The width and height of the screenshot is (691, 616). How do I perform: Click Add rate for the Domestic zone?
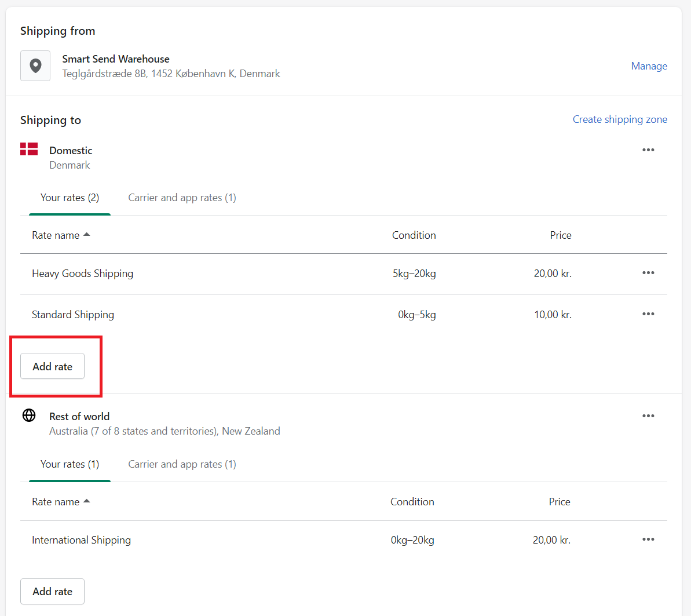pyautogui.click(x=52, y=366)
